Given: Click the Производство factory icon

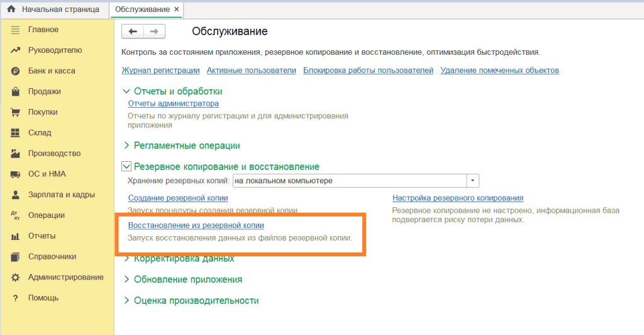Looking at the screenshot, I should click(x=16, y=154).
